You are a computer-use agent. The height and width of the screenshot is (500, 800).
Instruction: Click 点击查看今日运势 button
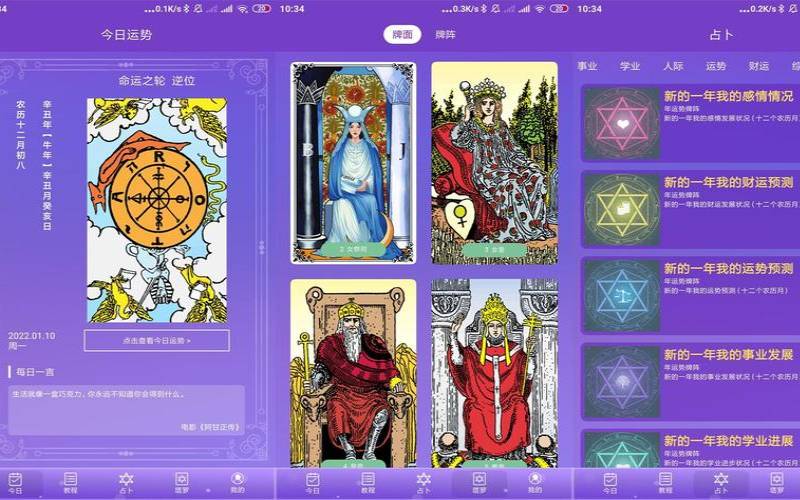[x=157, y=340]
